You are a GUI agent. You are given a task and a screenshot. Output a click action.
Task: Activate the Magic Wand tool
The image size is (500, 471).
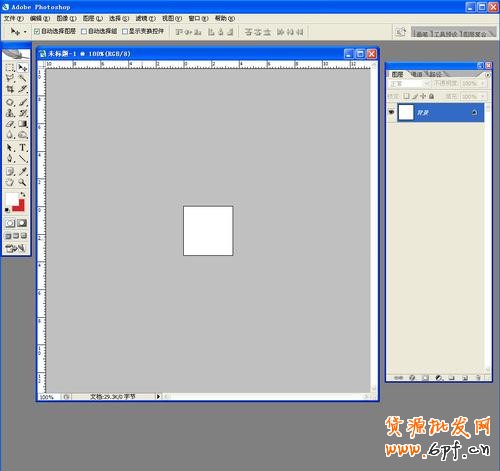pyautogui.click(x=22, y=78)
